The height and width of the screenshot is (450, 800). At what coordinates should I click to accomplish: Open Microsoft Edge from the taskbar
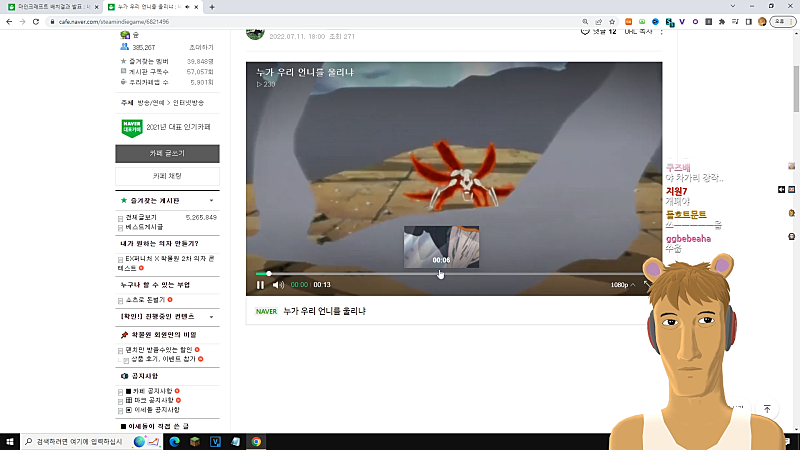coord(174,442)
